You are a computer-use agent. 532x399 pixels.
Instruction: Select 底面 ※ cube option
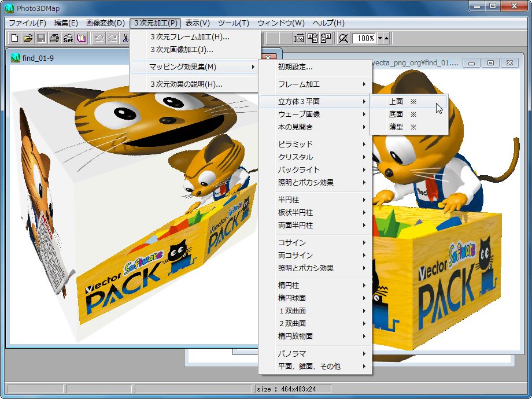point(409,114)
